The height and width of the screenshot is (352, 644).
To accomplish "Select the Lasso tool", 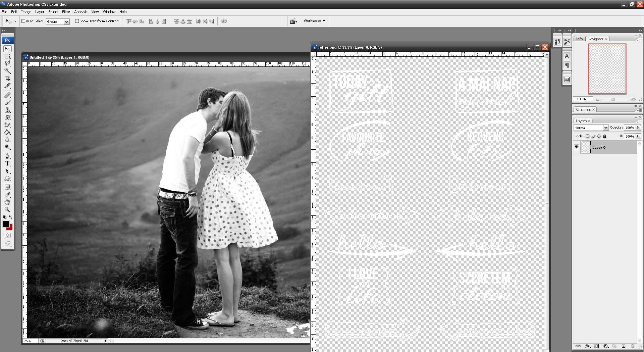I will pyautogui.click(x=7, y=63).
